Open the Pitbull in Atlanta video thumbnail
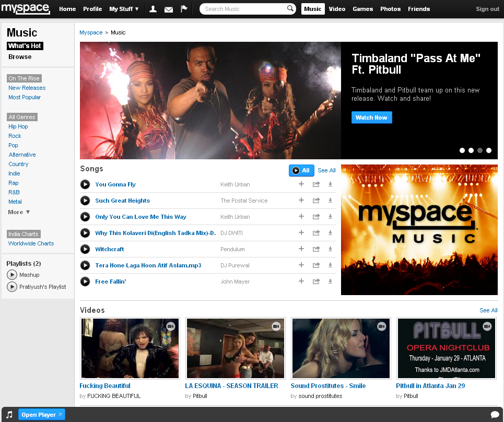 click(x=447, y=348)
